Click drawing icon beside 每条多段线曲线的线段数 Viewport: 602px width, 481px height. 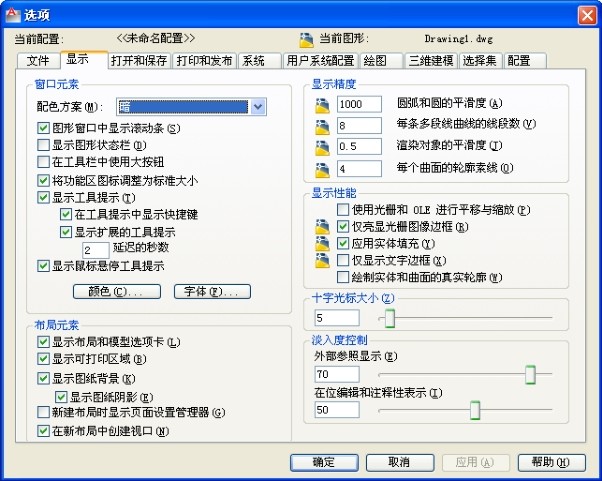click(x=322, y=127)
